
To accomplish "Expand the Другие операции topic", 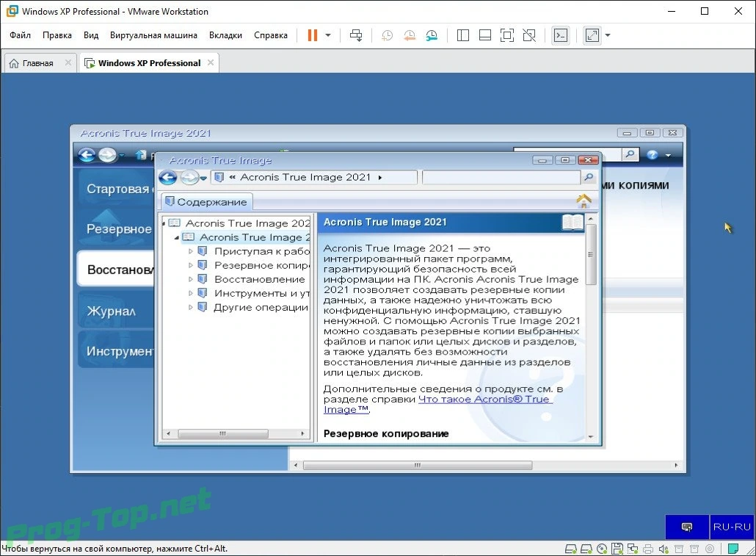I will coord(190,308).
